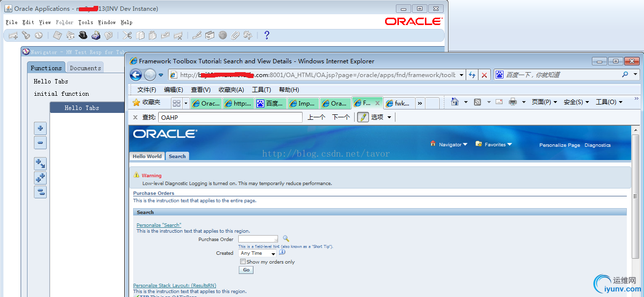Click the Read Mail envelope icon in IE

[x=499, y=102]
